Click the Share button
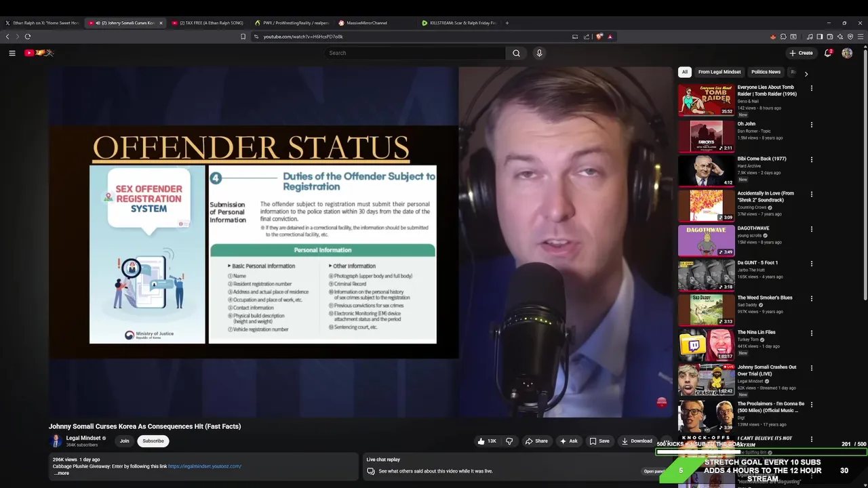This screenshot has height=488, width=868. (x=536, y=441)
